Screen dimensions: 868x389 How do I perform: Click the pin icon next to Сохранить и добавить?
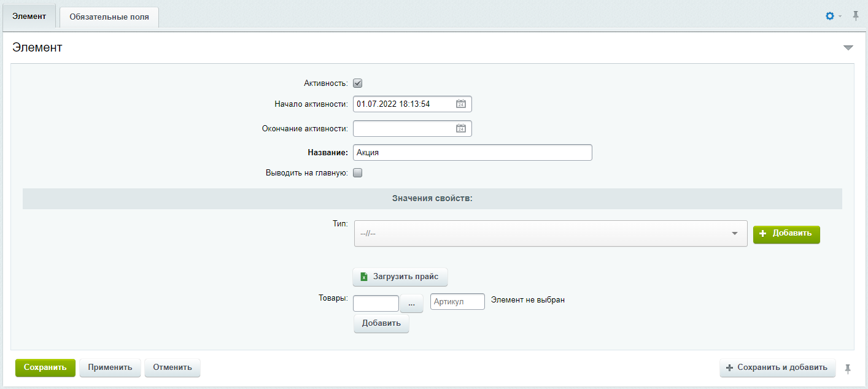(x=848, y=368)
